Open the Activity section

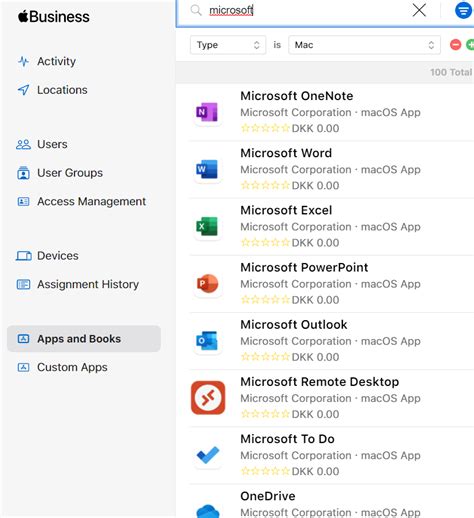(56, 61)
